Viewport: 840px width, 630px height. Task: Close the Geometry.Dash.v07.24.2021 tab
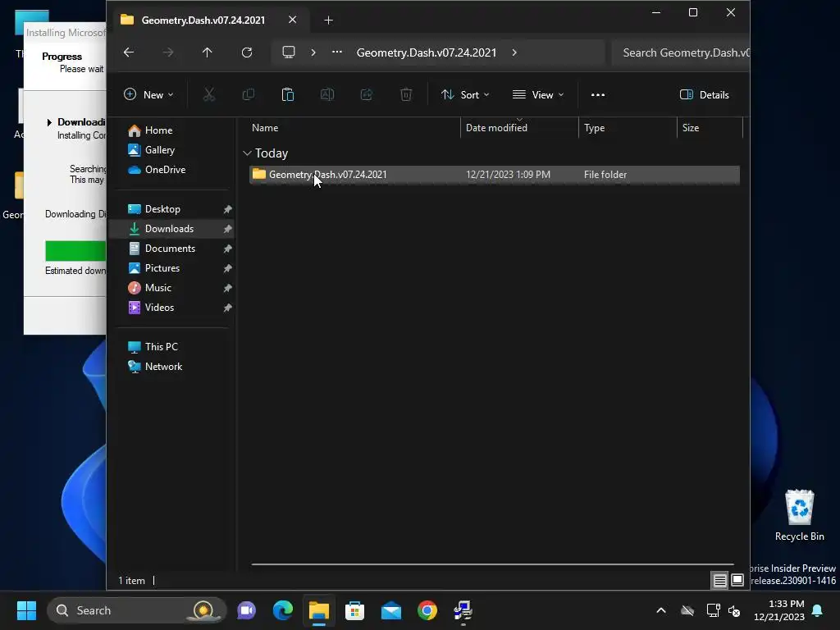click(293, 20)
